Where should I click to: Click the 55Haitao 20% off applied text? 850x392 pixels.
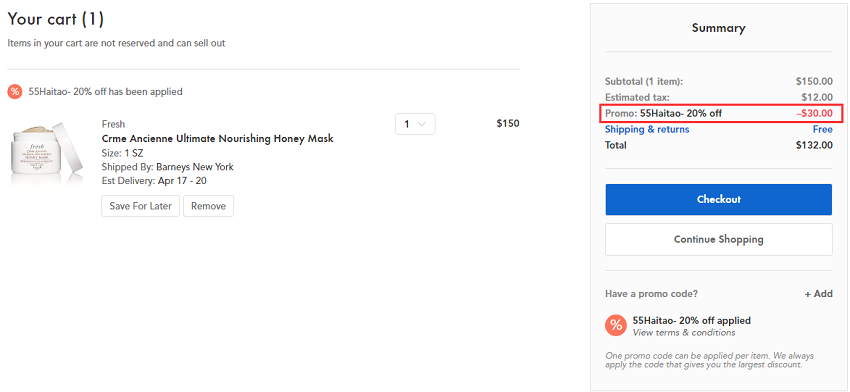(692, 320)
